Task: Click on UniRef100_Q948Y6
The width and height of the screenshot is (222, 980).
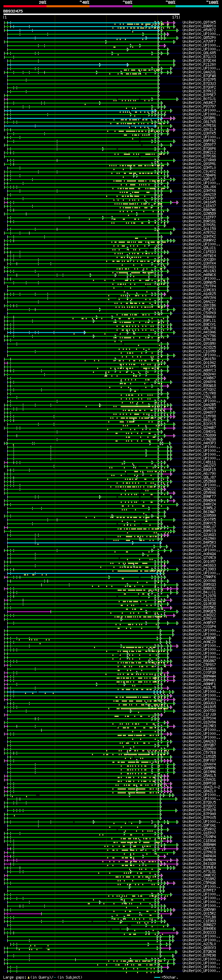Action: coord(199,382)
